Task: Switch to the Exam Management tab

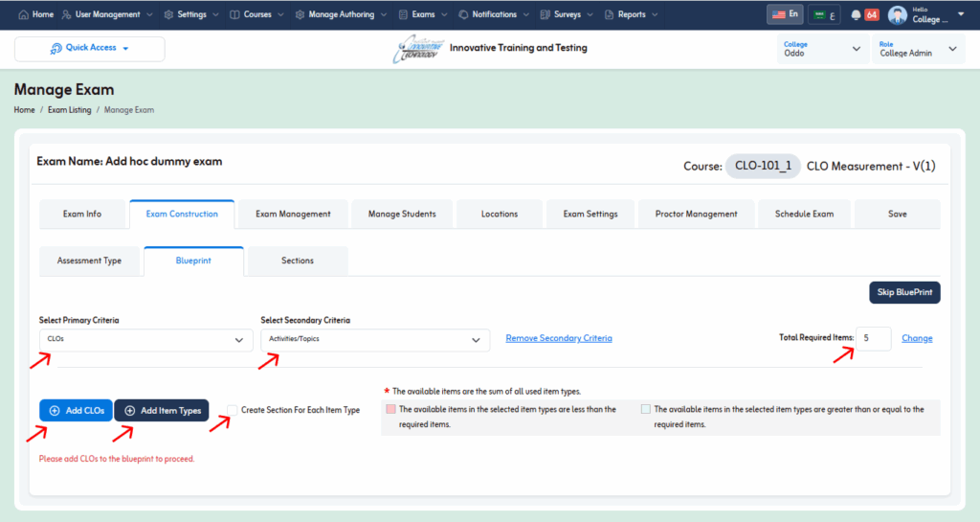Action: tap(293, 215)
